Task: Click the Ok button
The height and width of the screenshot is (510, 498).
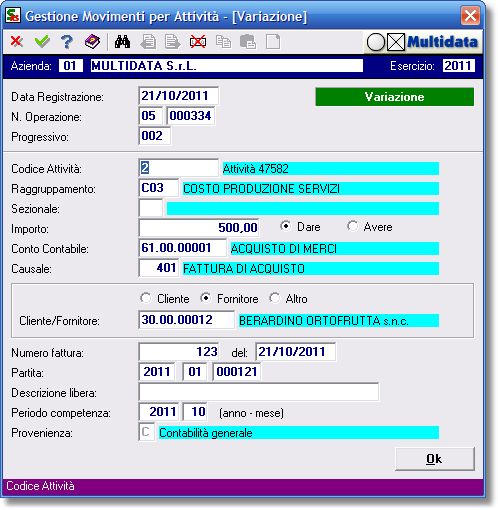Action: [435, 459]
